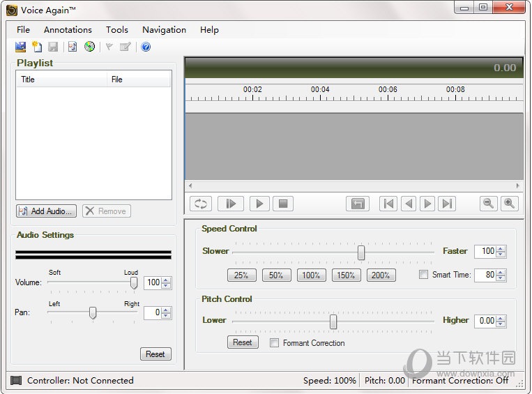Open the File menu
Viewport: 532px width, 394px height.
click(x=24, y=30)
